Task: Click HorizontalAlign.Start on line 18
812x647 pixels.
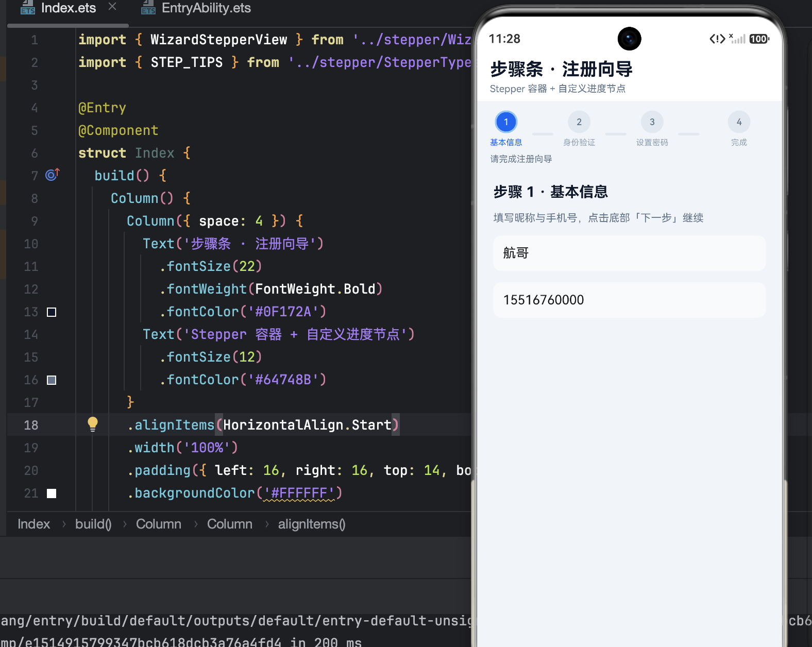Action: (307, 425)
